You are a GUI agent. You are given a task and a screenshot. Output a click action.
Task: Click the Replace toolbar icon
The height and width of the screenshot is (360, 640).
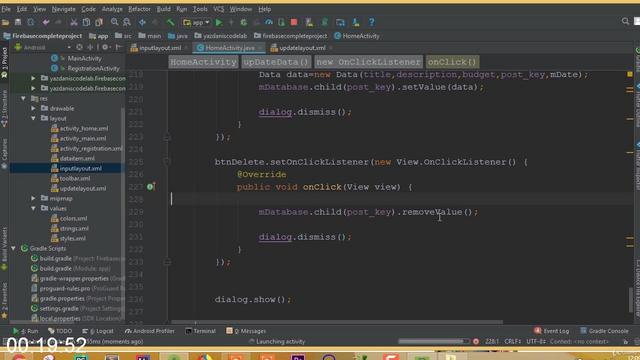point(127,22)
